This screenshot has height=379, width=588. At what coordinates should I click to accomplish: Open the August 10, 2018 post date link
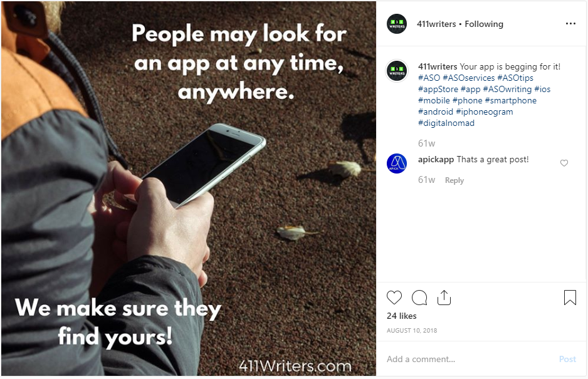(x=412, y=331)
